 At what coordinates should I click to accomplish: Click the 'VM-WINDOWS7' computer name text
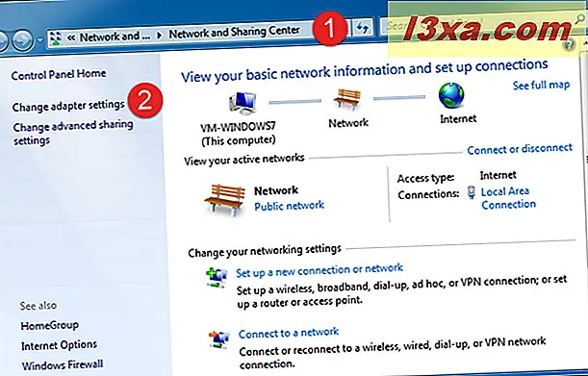238,127
